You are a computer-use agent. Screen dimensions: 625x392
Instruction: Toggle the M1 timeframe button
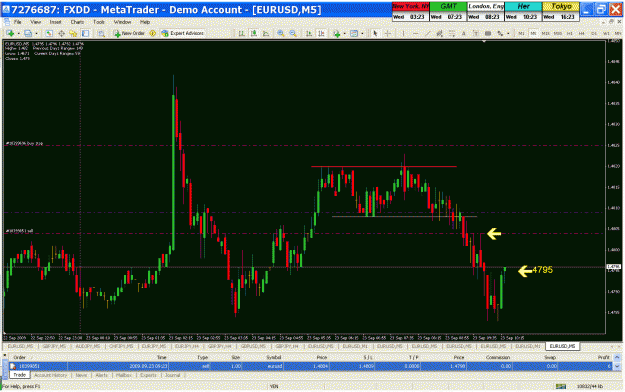click(x=521, y=33)
